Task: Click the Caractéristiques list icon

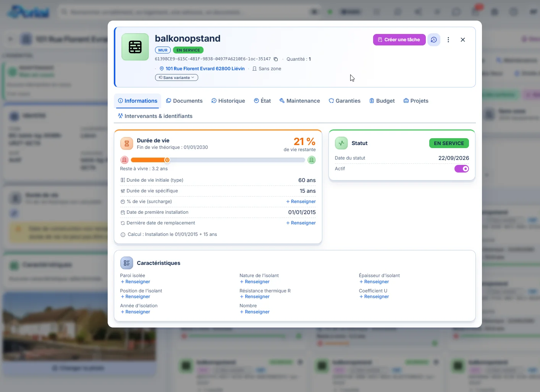Action: tap(127, 263)
